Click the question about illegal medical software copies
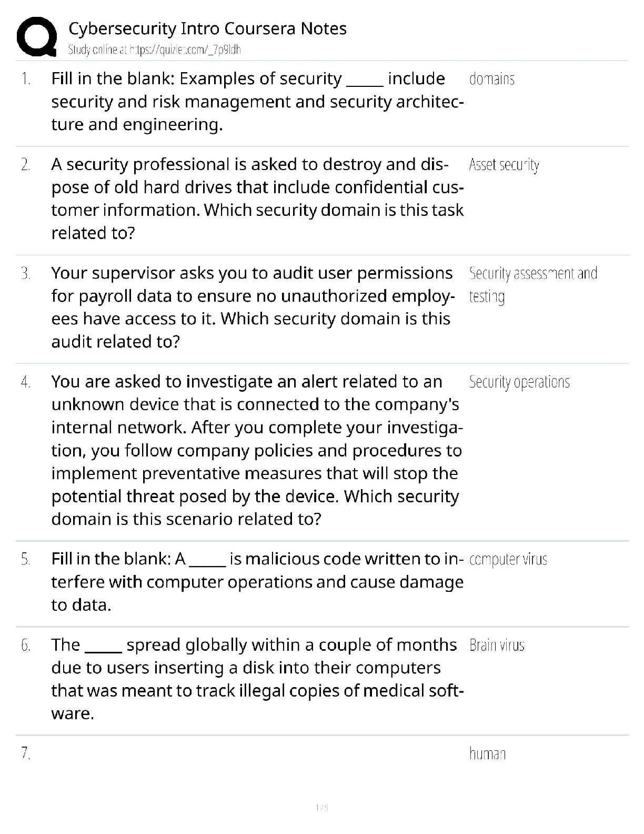This screenshot has height=834, width=644. [257, 679]
